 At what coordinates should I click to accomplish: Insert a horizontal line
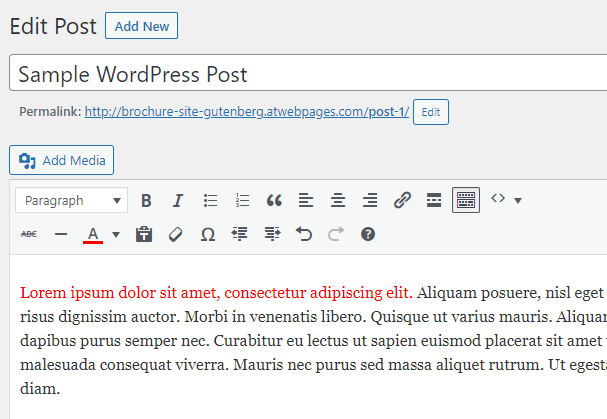(x=61, y=234)
